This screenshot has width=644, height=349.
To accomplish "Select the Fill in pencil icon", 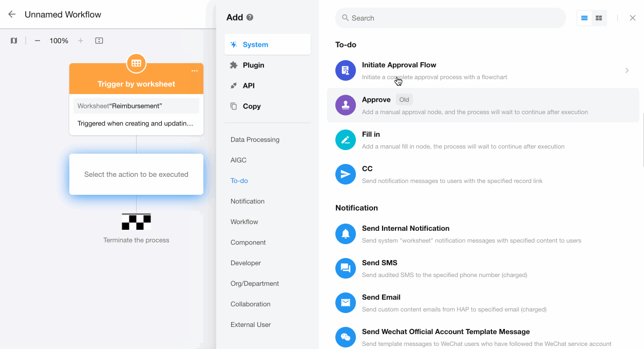I will 346,140.
